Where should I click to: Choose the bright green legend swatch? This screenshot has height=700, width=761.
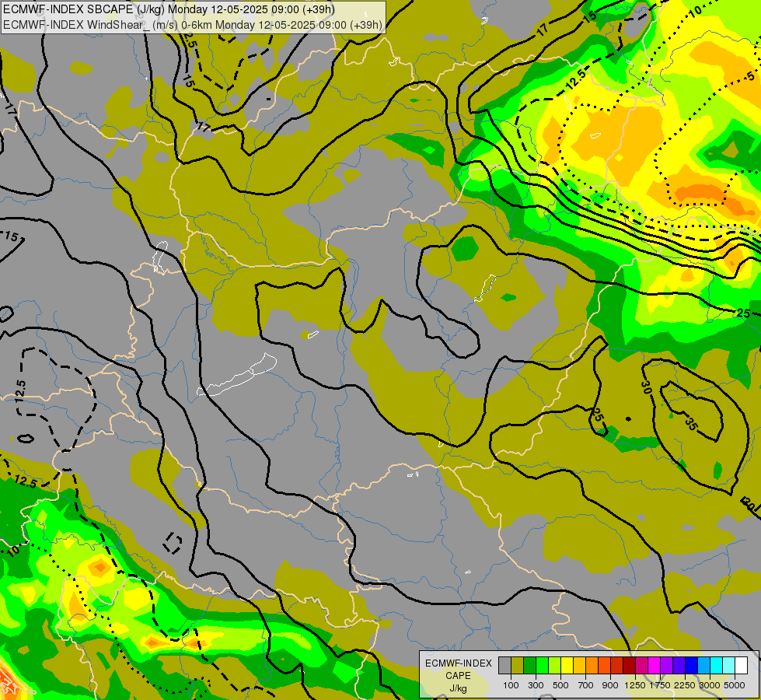pos(542,666)
